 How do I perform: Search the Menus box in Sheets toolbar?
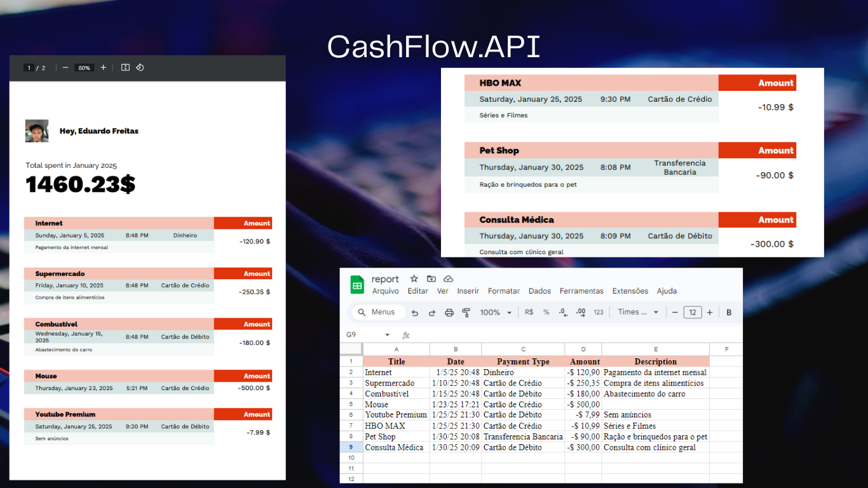(x=377, y=312)
